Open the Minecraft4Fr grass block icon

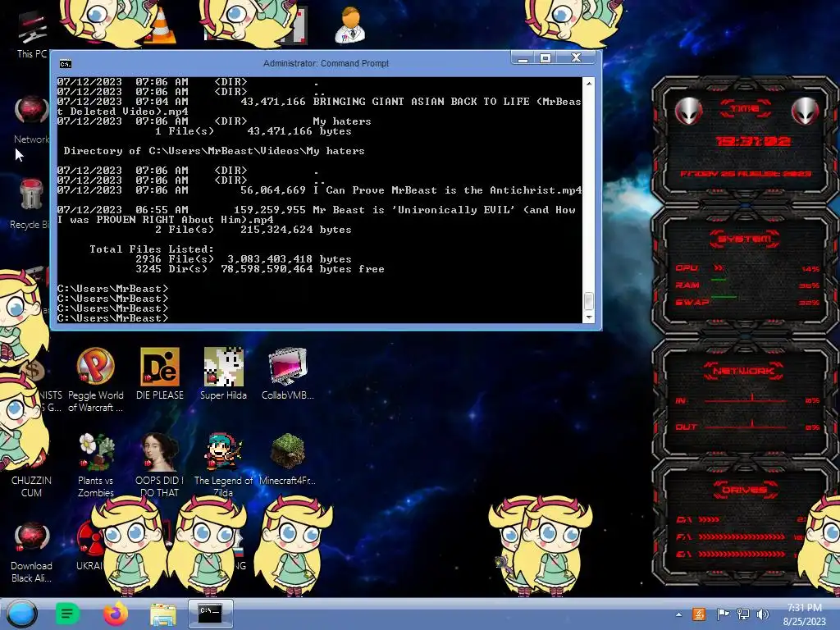pos(288,459)
